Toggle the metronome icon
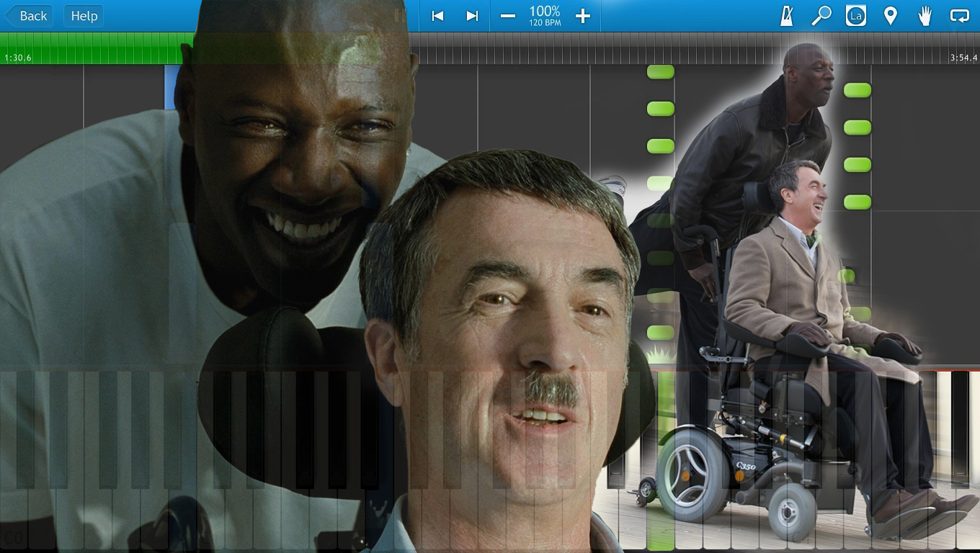This screenshot has height=553, width=980. pos(786,16)
